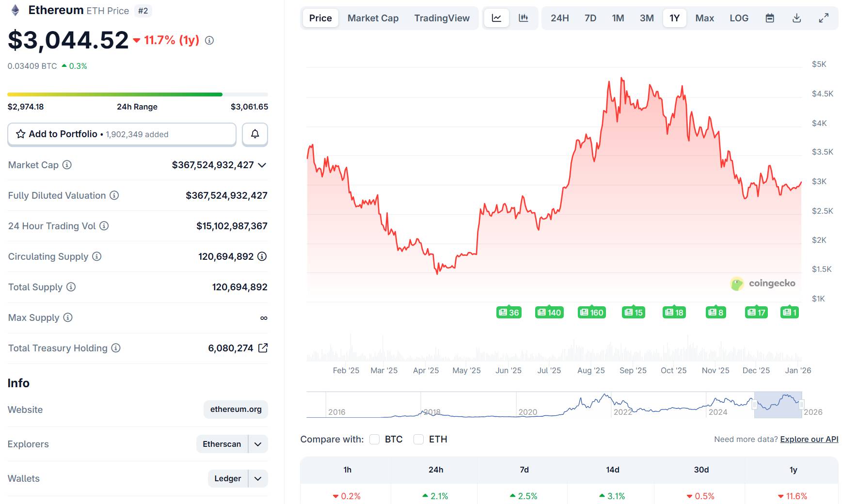Open Total Treasury Holding external link icon
The width and height of the screenshot is (842, 504).
(263, 348)
